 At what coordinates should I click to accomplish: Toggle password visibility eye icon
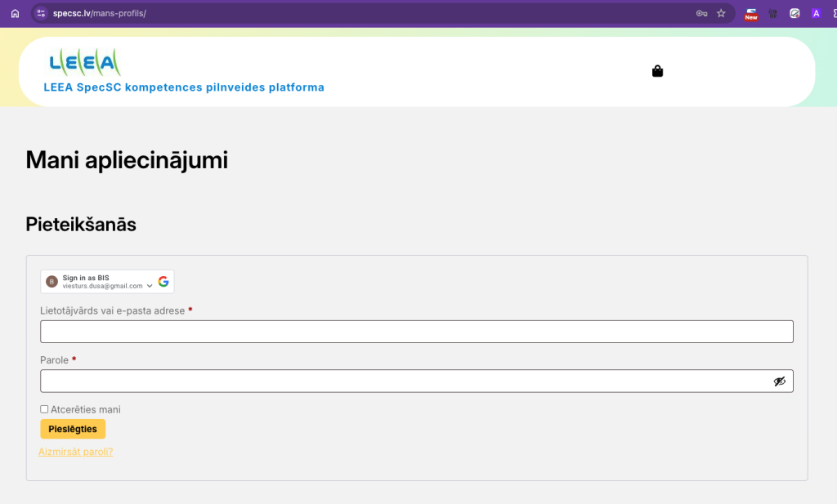(x=779, y=381)
